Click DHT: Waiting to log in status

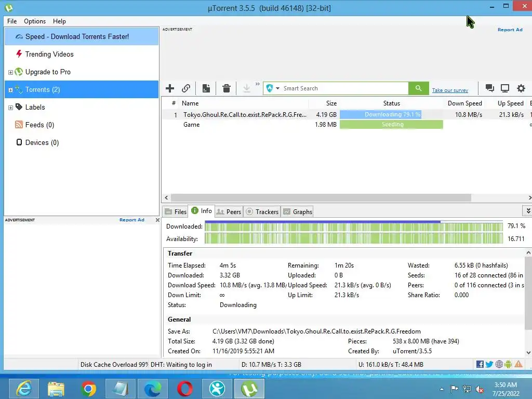click(x=181, y=365)
